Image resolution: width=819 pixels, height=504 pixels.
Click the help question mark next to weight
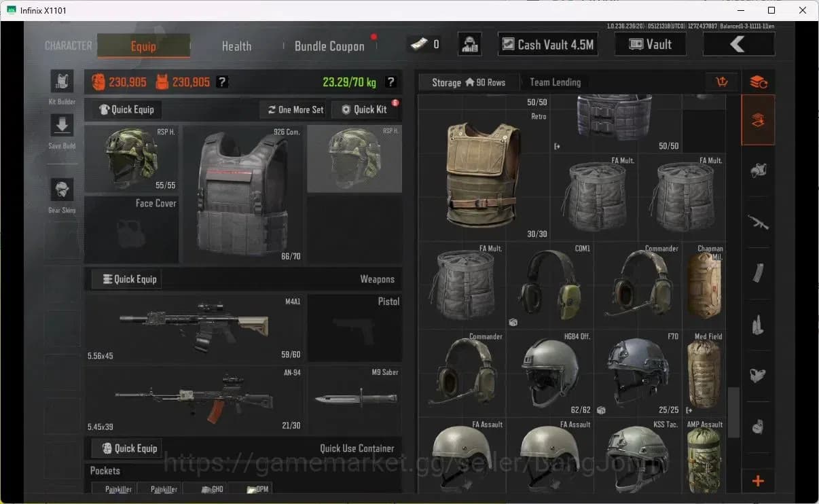pos(390,82)
